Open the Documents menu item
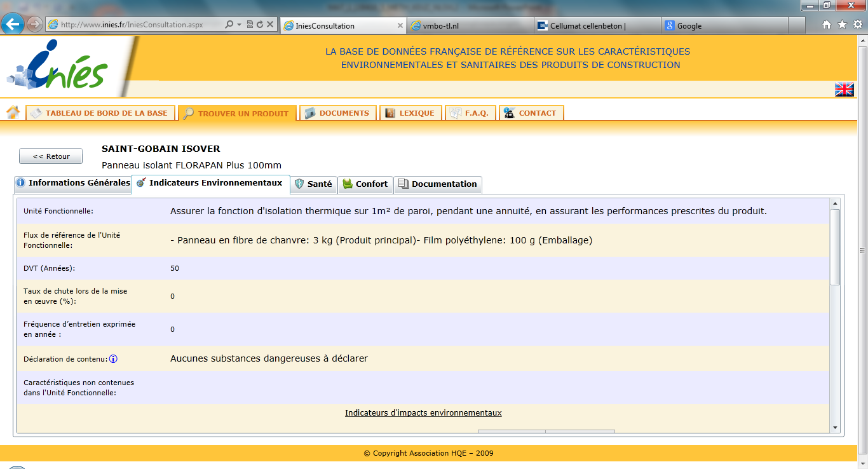 coord(337,113)
